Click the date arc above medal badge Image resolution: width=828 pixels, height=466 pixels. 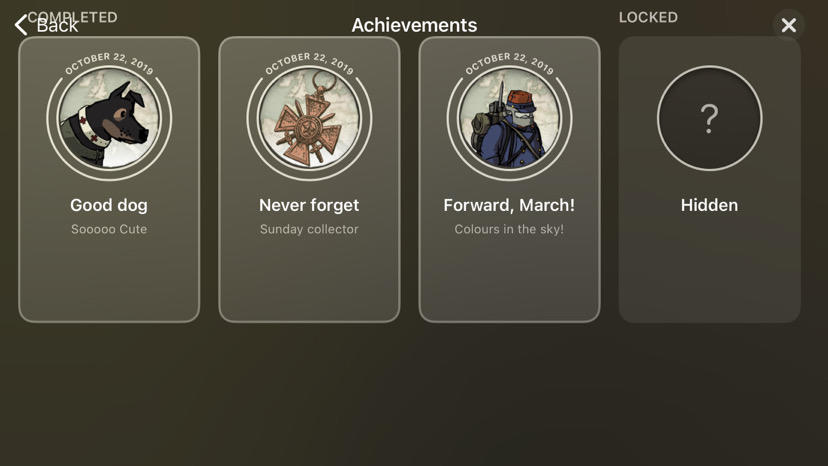(309, 62)
